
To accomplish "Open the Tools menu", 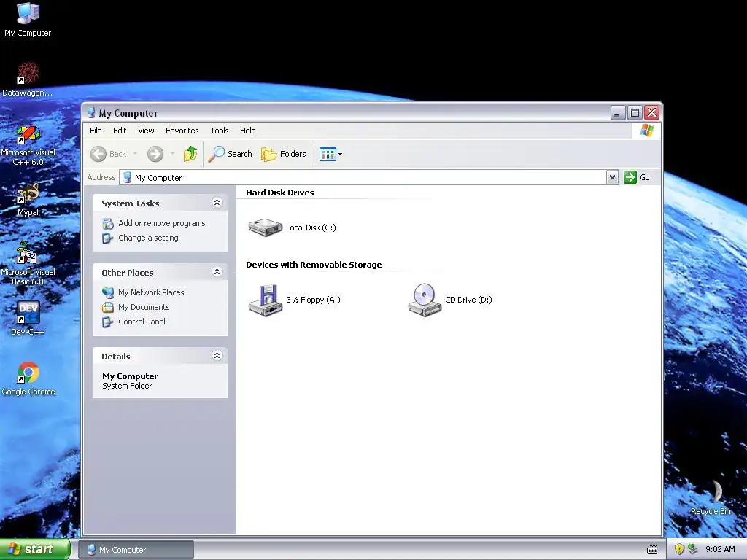I will pos(220,131).
